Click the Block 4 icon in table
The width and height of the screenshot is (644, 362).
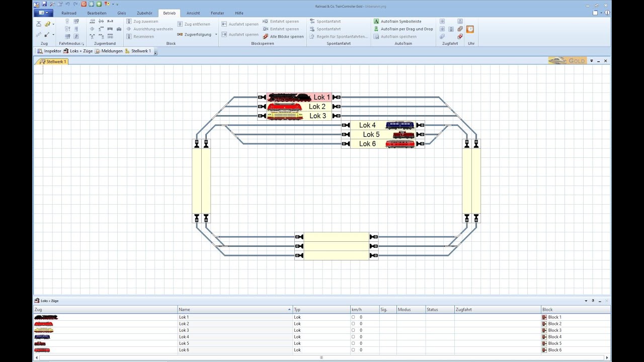[x=544, y=337]
